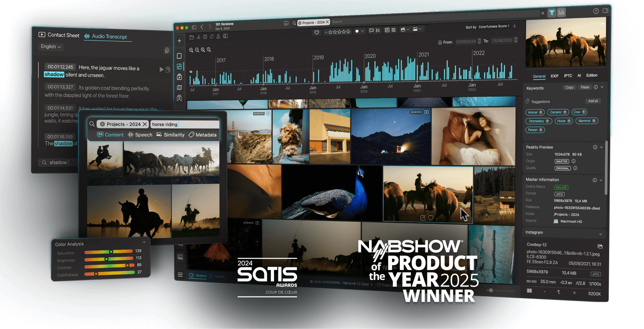Click the heart favorite filter icon
The height and width of the screenshot is (329, 644).
[317, 32]
